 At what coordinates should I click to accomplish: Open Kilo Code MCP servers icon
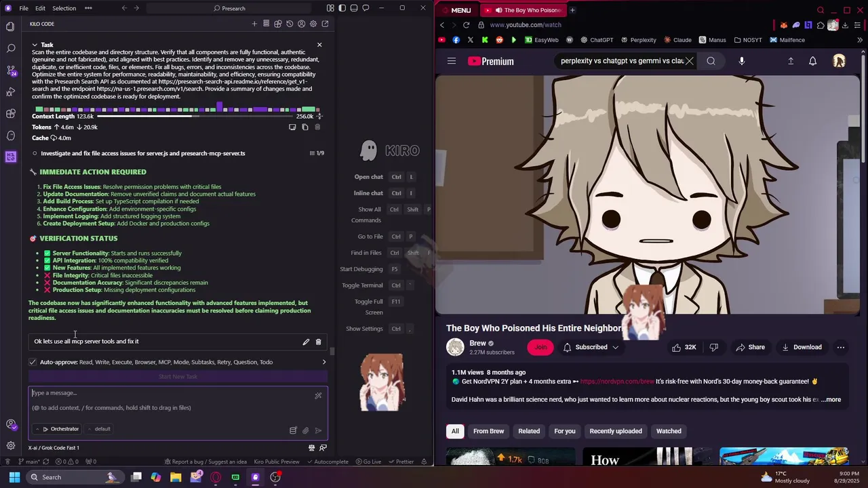tap(266, 24)
